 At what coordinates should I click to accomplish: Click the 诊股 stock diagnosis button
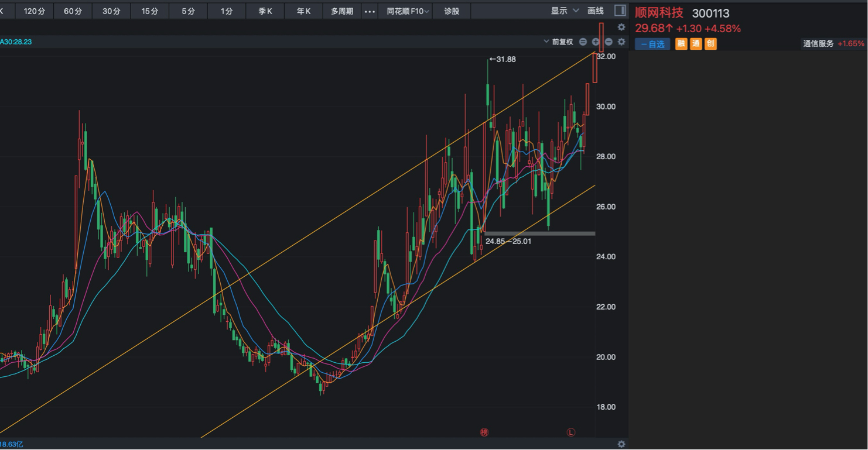click(x=452, y=11)
